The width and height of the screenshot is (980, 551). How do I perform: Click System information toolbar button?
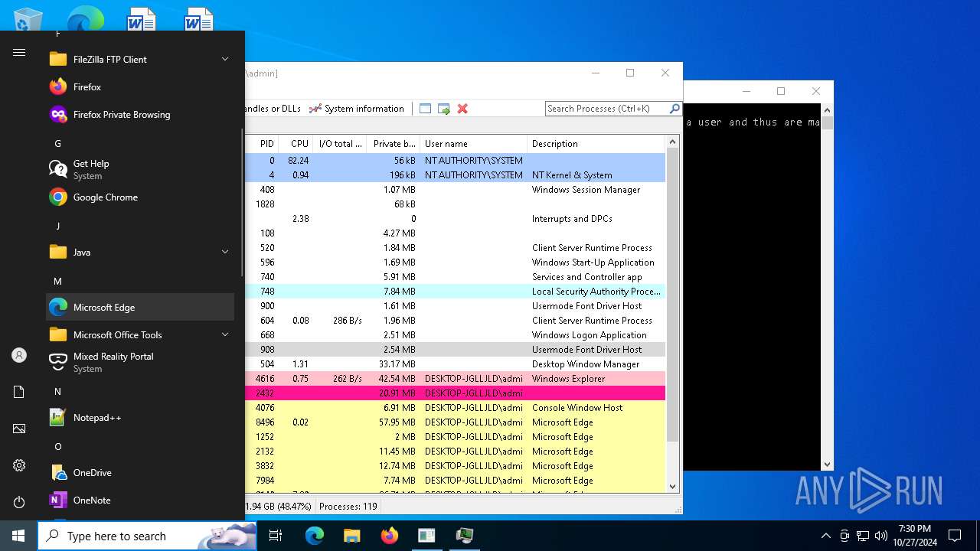tap(357, 109)
